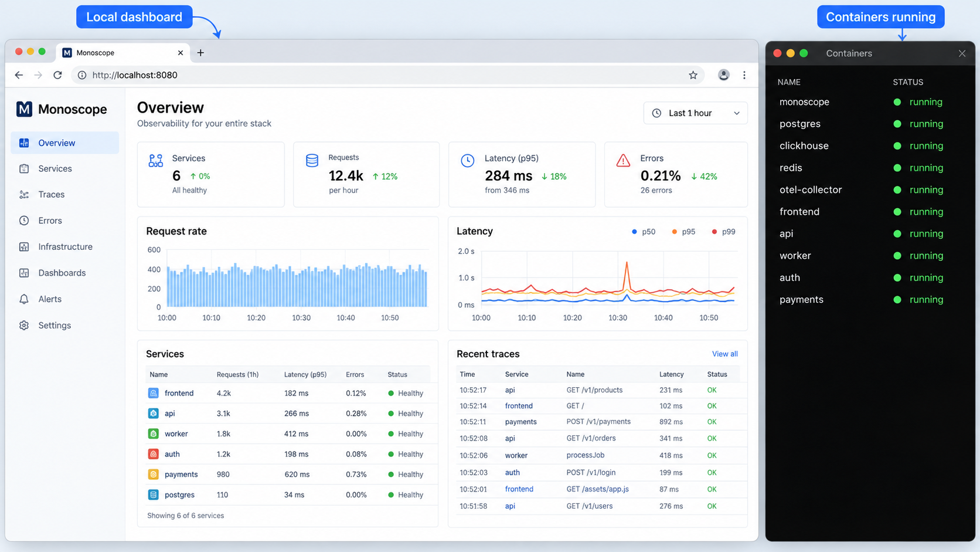Click the Traces sidebar icon
This screenshot has height=552, width=980.
tap(24, 194)
